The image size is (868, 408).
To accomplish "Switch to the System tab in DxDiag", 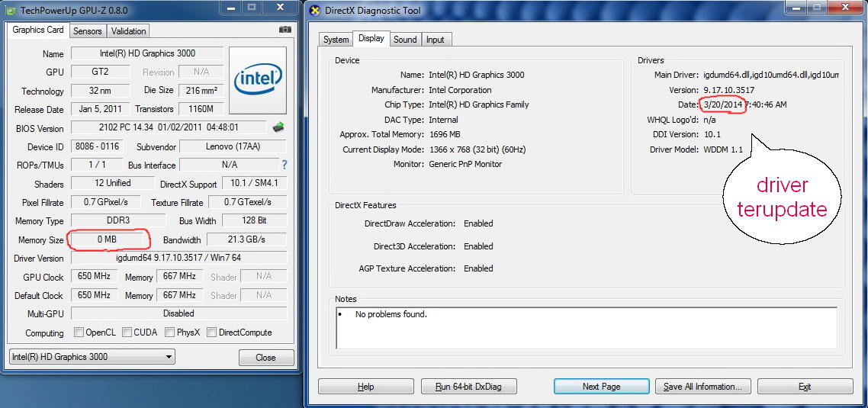I will [x=336, y=40].
